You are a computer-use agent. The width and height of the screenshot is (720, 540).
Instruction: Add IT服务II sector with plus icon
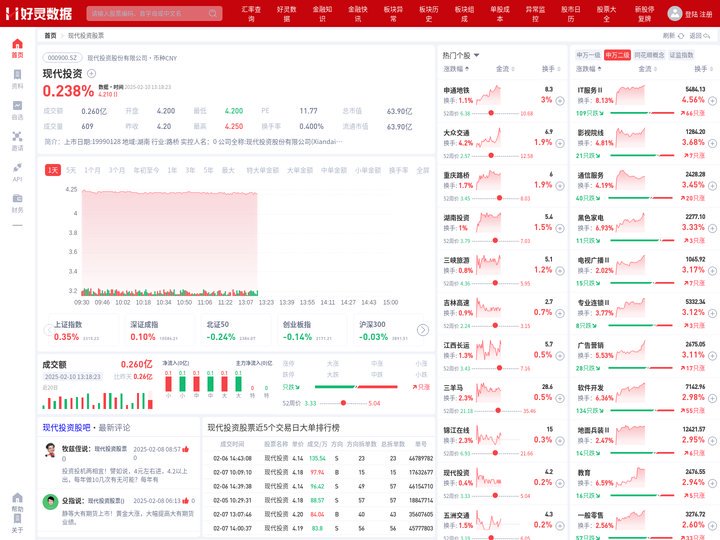tap(712, 101)
